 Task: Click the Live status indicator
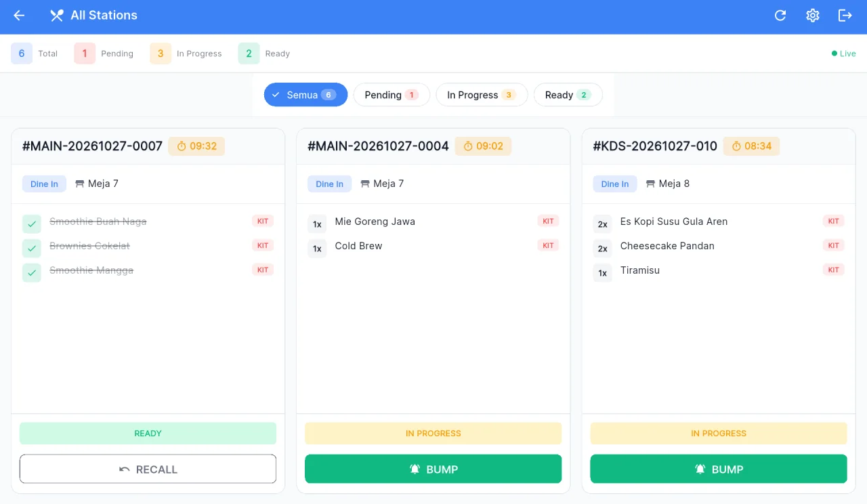pyautogui.click(x=844, y=54)
